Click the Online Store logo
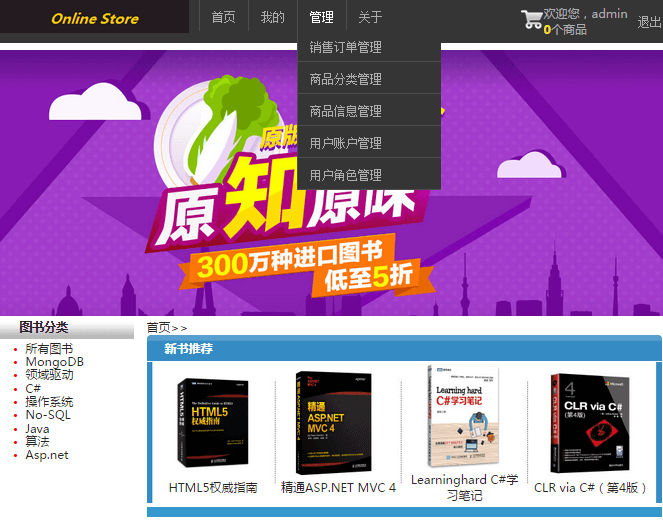663x521 pixels. coord(95,19)
